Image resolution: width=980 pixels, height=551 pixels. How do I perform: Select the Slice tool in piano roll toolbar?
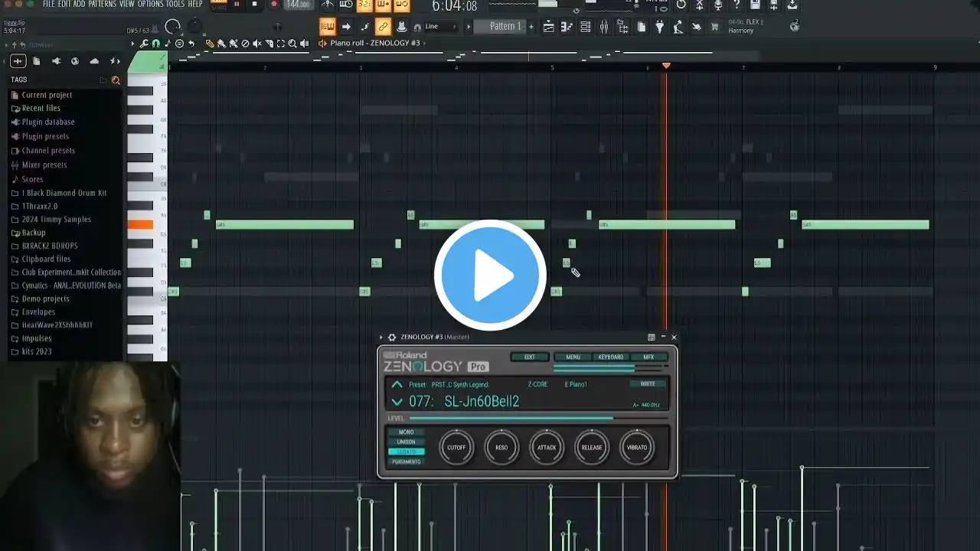click(x=269, y=44)
